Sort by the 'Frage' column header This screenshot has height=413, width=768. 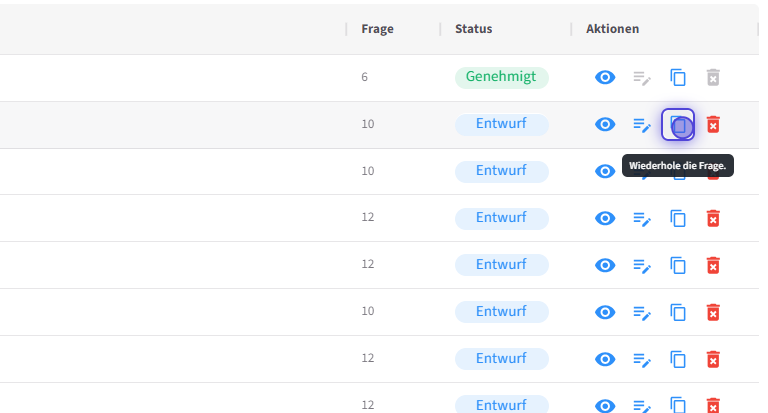coord(377,29)
